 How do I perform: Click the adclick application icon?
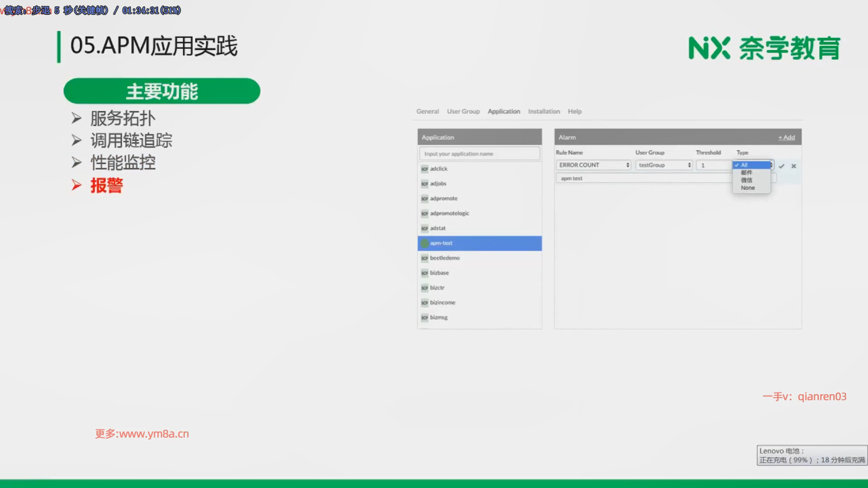[x=425, y=169]
